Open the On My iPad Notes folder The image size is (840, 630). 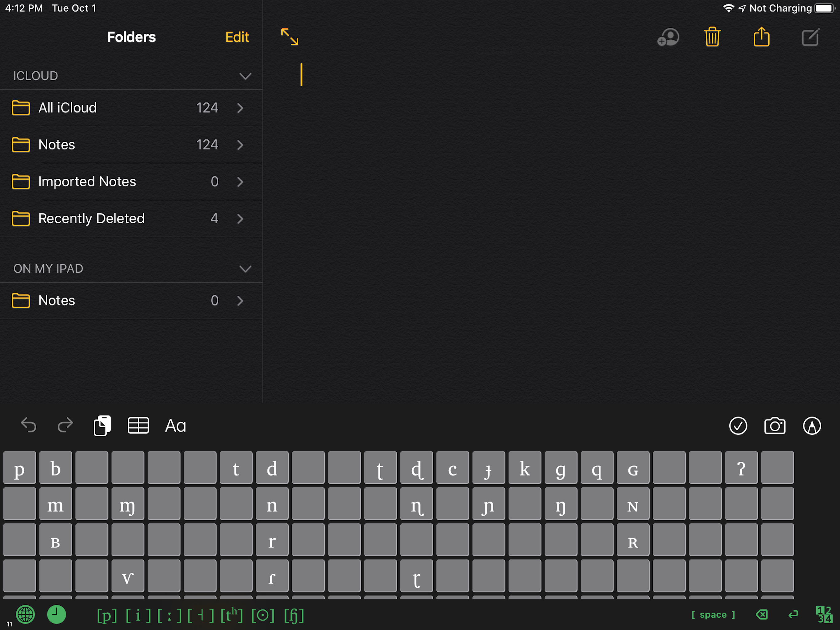131,301
